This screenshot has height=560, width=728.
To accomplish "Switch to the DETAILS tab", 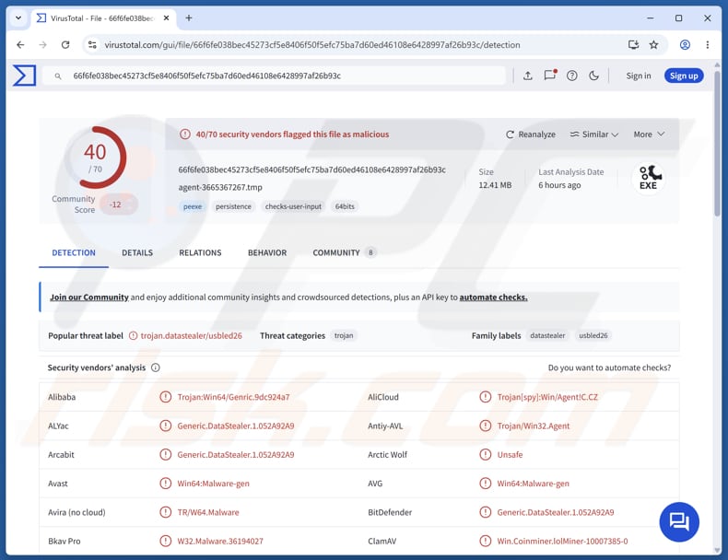I will pyautogui.click(x=137, y=253).
